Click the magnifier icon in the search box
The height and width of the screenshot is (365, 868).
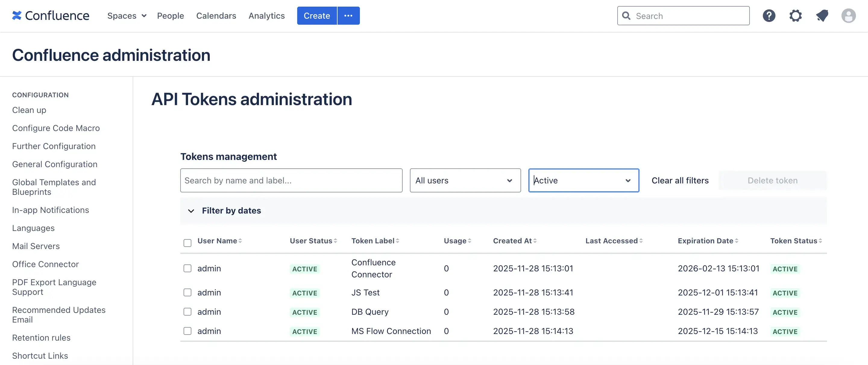pyautogui.click(x=626, y=15)
